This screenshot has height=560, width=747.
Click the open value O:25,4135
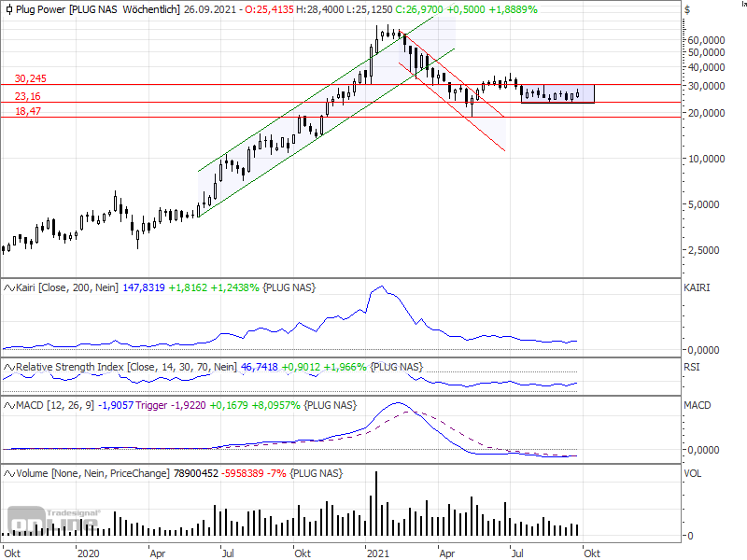[269, 9]
